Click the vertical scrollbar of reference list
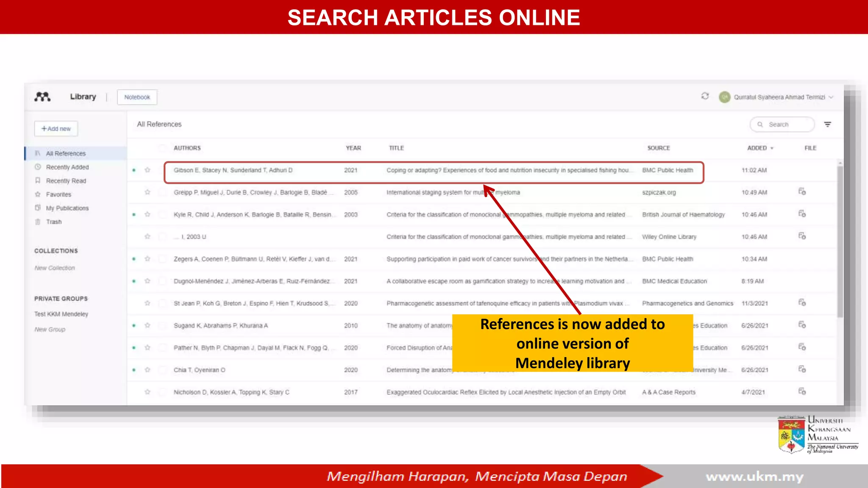The image size is (868, 488). [840, 241]
